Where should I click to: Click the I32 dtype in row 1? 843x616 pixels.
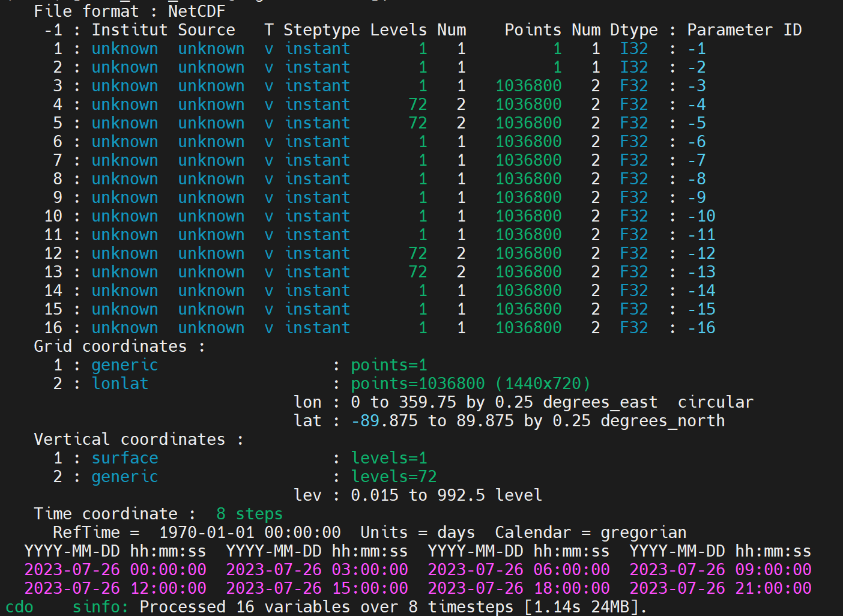[x=633, y=49]
